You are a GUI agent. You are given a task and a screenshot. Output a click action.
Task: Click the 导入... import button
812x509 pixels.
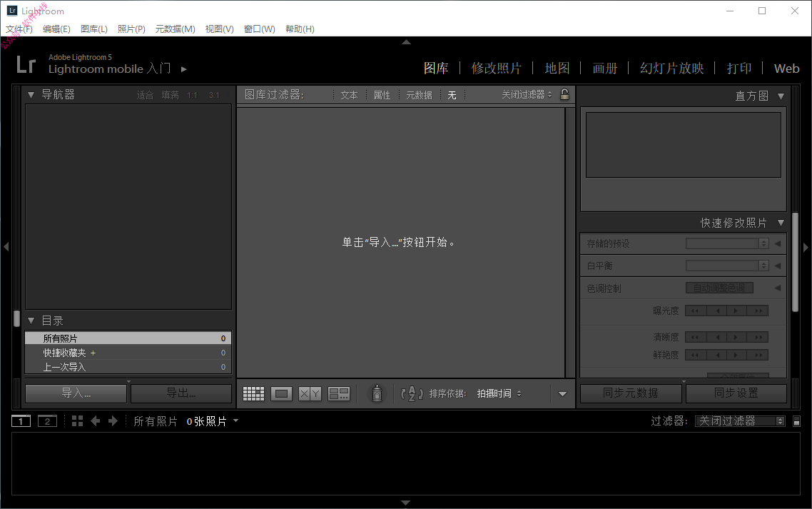click(x=76, y=393)
